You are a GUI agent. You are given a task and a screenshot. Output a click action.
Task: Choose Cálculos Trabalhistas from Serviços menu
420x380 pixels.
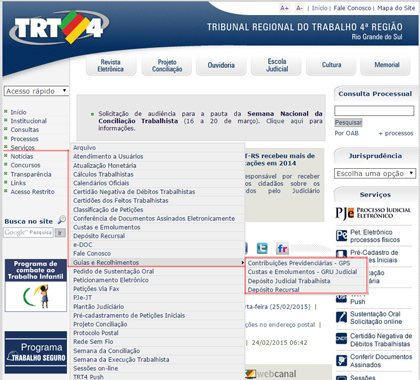point(103,174)
